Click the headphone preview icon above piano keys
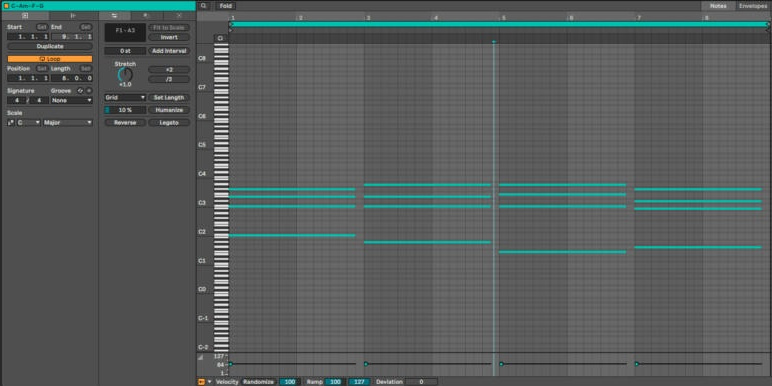This screenshot has height=386, width=772. click(x=220, y=38)
